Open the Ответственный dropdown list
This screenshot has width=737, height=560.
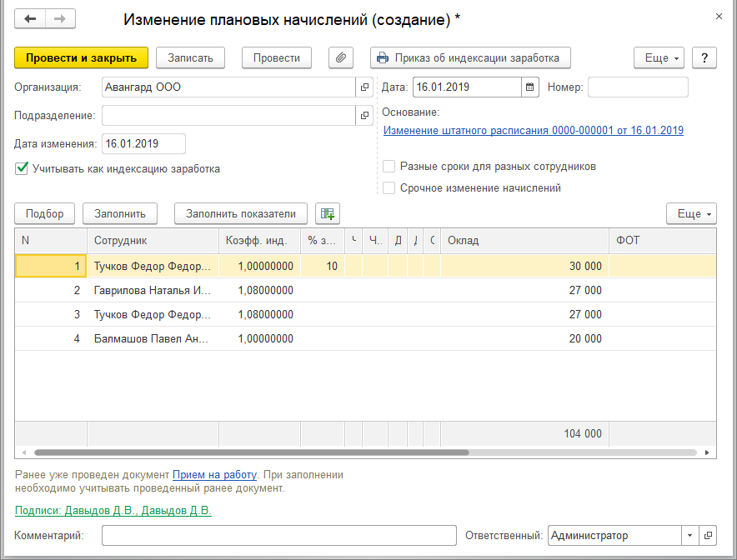[690, 535]
